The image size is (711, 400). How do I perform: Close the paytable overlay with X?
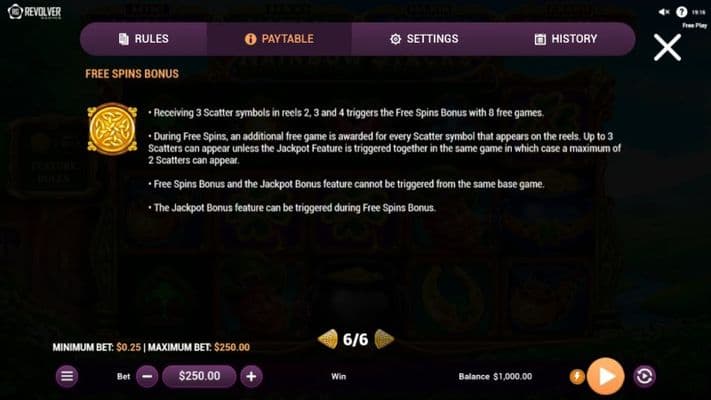(667, 48)
